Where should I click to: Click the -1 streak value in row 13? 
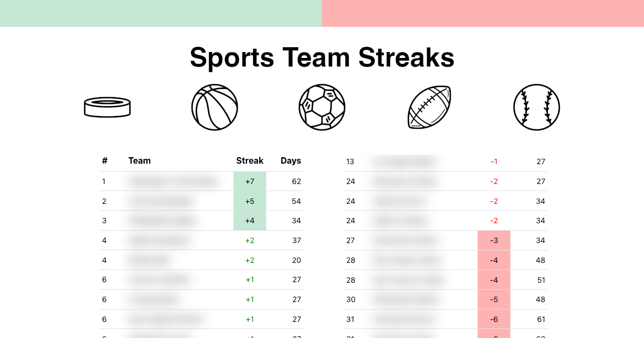pyautogui.click(x=494, y=161)
